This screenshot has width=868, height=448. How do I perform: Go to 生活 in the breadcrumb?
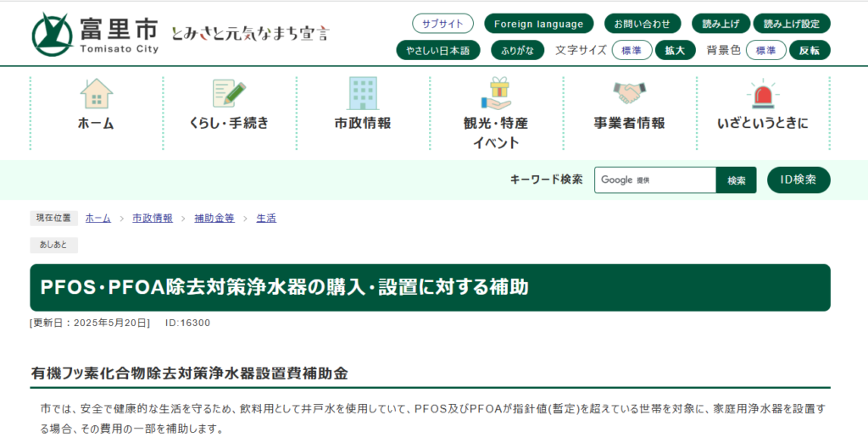click(266, 218)
